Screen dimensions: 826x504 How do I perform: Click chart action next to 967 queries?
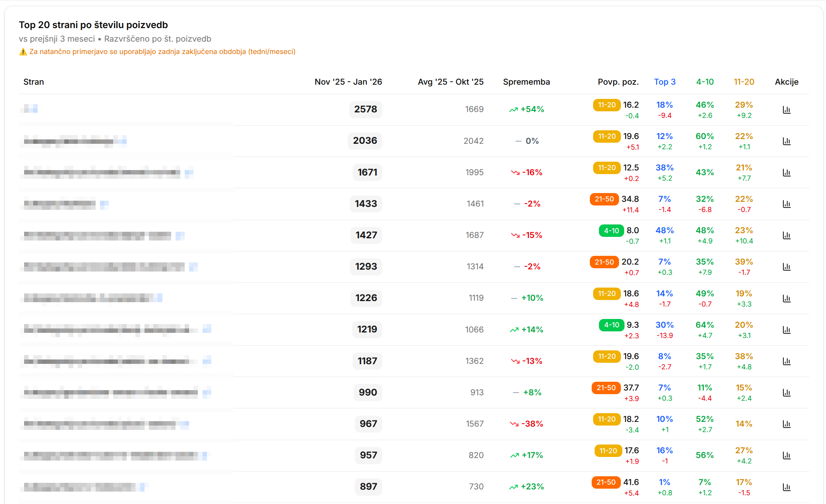pyautogui.click(x=787, y=424)
